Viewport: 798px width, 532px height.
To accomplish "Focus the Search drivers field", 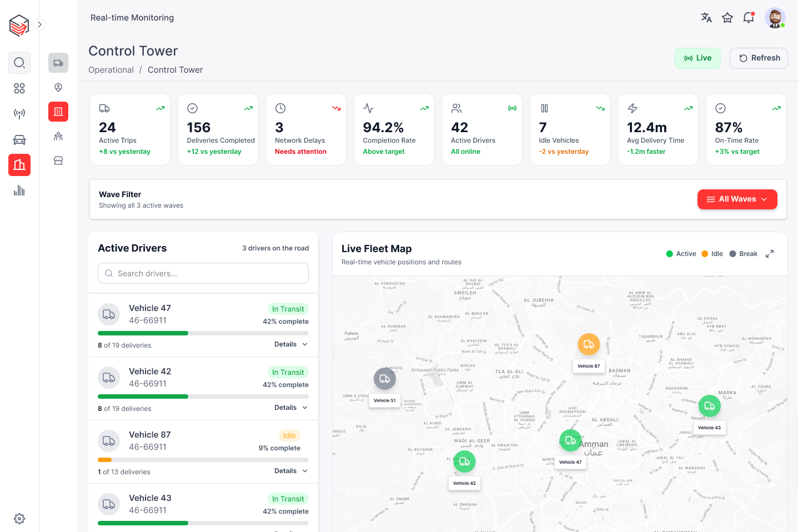I will [203, 274].
